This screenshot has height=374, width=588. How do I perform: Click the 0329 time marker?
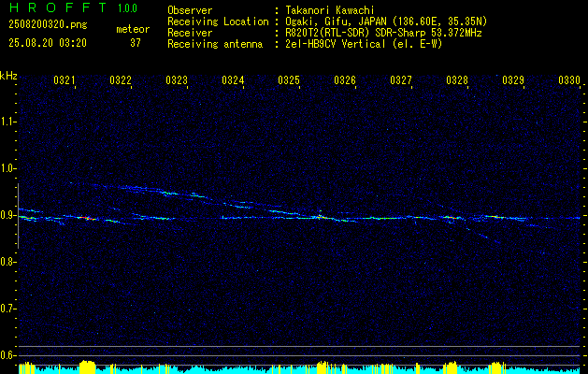tap(513, 79)
